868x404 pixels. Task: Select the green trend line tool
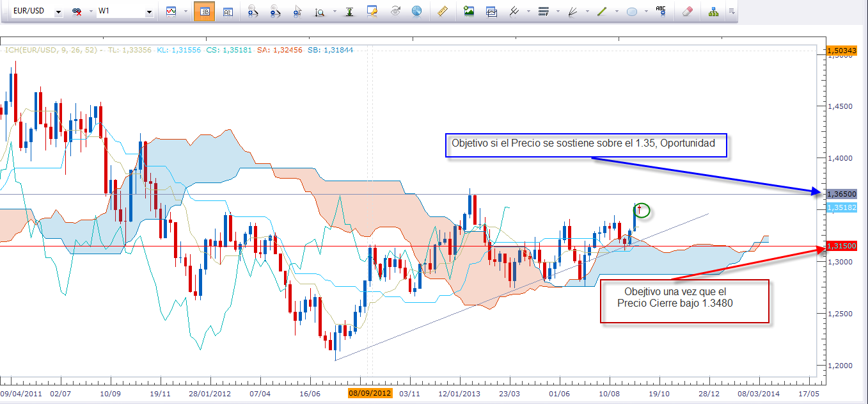pos(601,12)
